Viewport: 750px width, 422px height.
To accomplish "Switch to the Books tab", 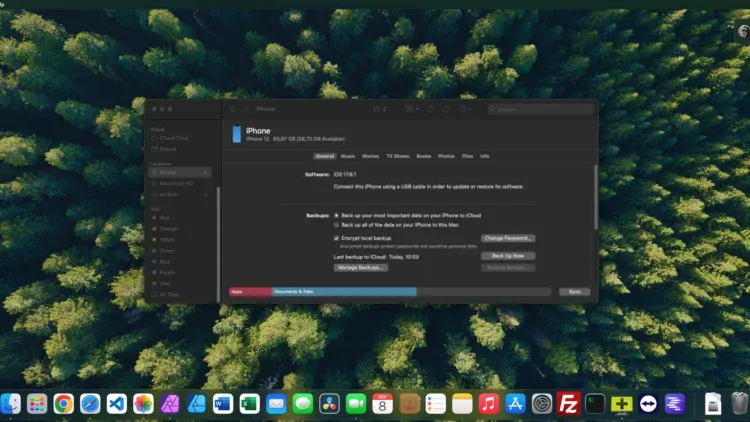I will point(423,156).
